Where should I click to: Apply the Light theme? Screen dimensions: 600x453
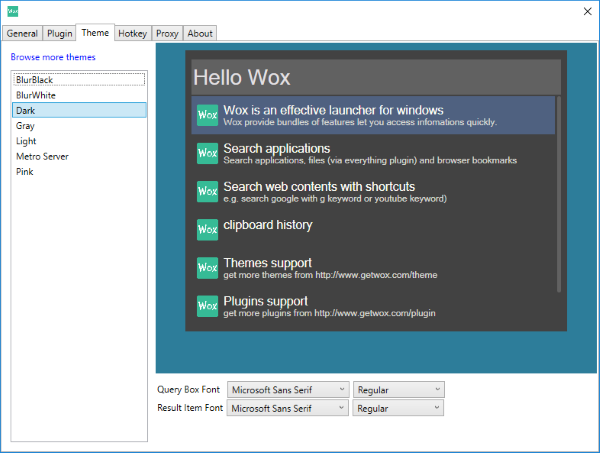pos(79,141)
